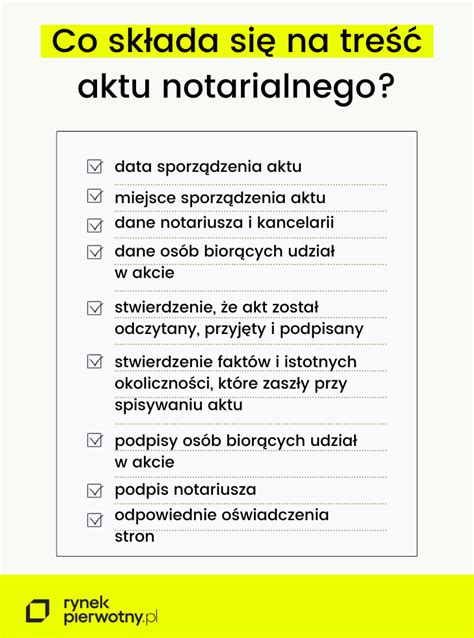Toggle checkbox beside podpisy osób biorących udział
Screen dimensions: 474x638
(x=94, y=440)
